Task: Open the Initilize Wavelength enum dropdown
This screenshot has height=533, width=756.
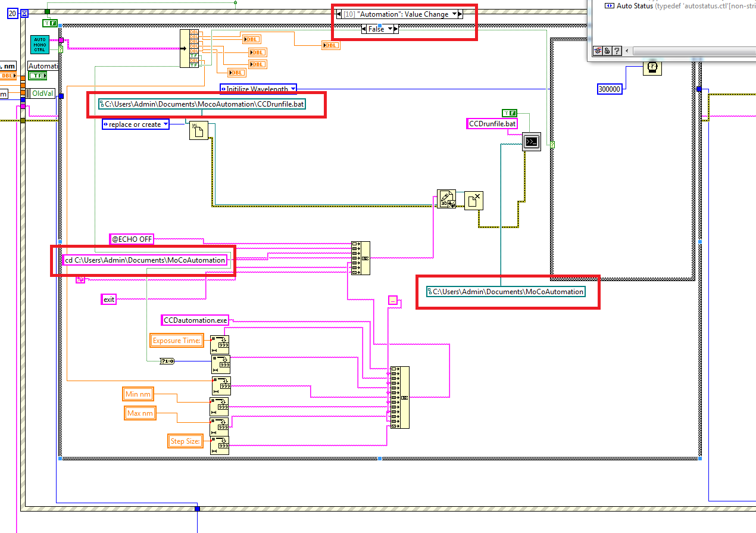Action: (258, 89)
